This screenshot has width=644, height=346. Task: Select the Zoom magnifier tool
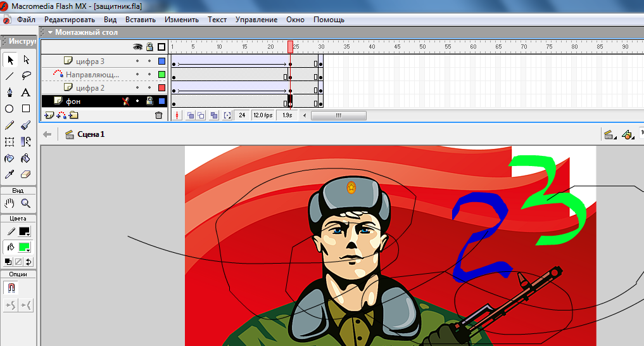[x=27, y=203]
